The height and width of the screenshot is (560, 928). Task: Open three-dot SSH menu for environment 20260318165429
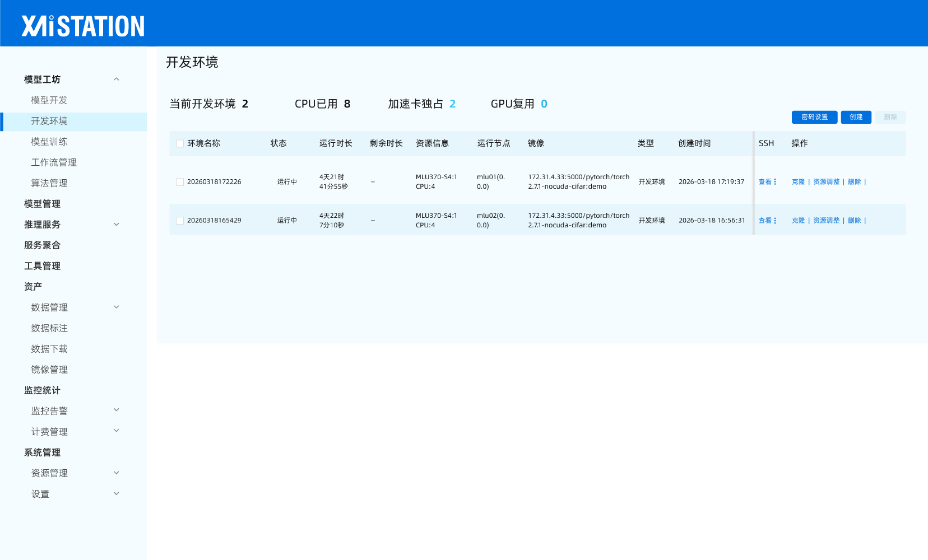[775, 221]
